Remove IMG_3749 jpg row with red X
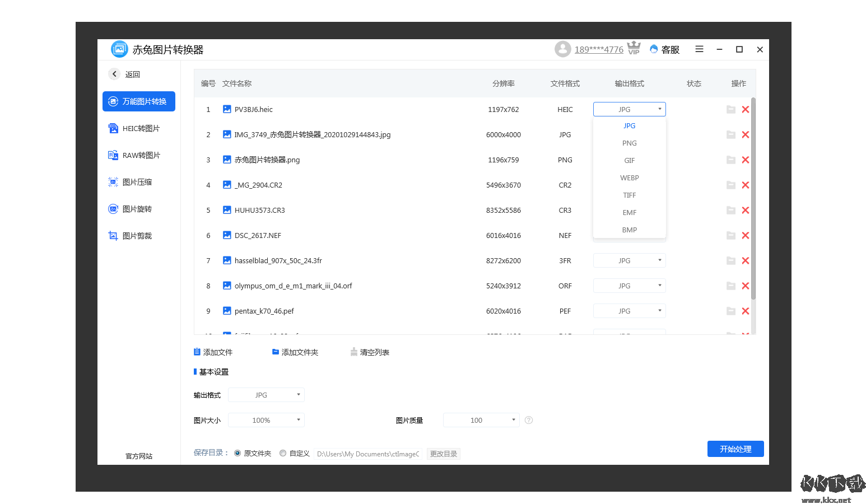866x504 pixels. tap(746, 134)
